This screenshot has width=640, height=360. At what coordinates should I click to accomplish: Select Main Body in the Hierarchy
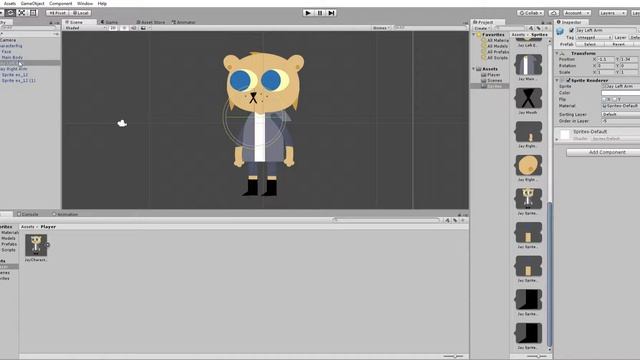pos(12,57)
